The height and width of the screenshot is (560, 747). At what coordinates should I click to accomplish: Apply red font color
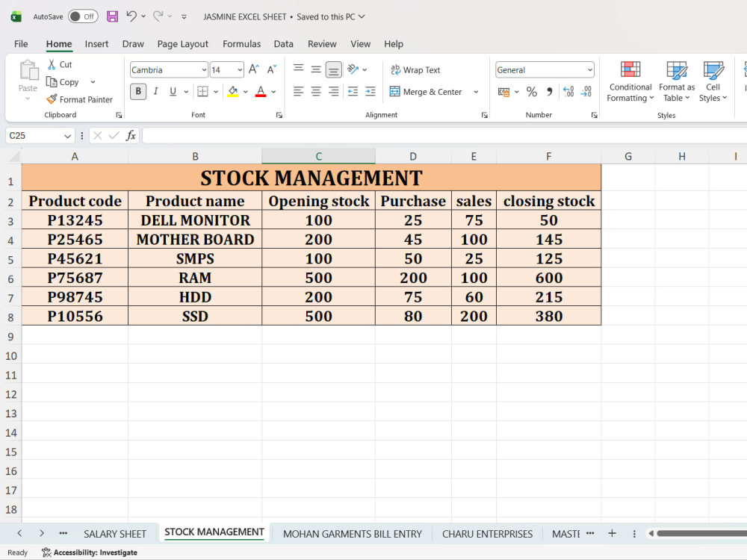261,91
